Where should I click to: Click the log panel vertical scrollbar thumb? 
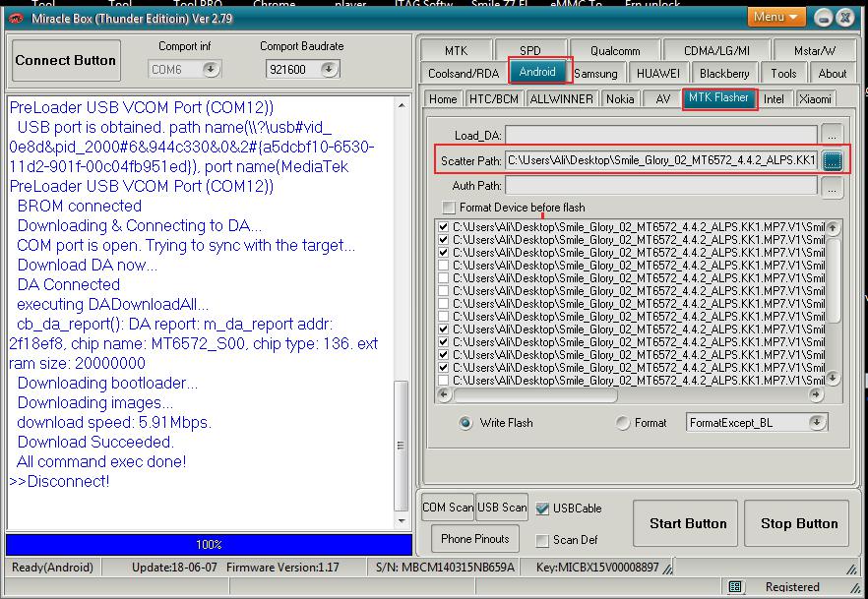401,446
